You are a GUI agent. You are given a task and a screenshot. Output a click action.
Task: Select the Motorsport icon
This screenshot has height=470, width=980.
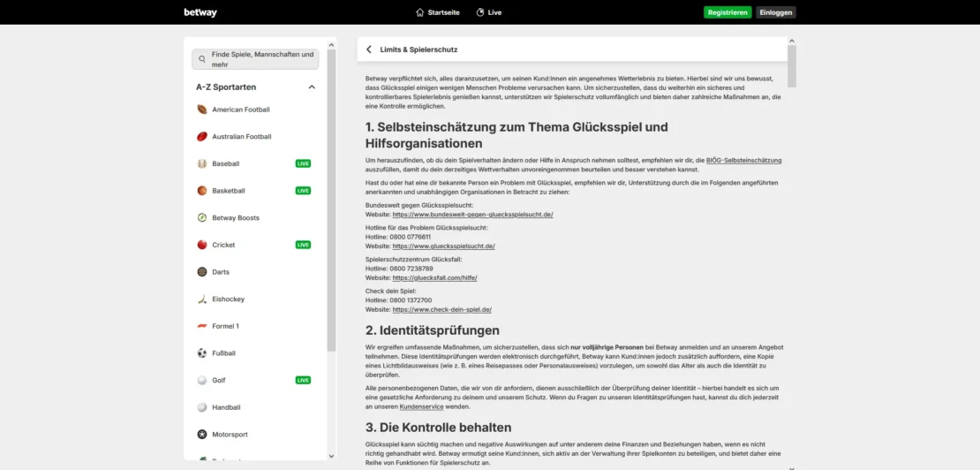[x=202, y=435]
